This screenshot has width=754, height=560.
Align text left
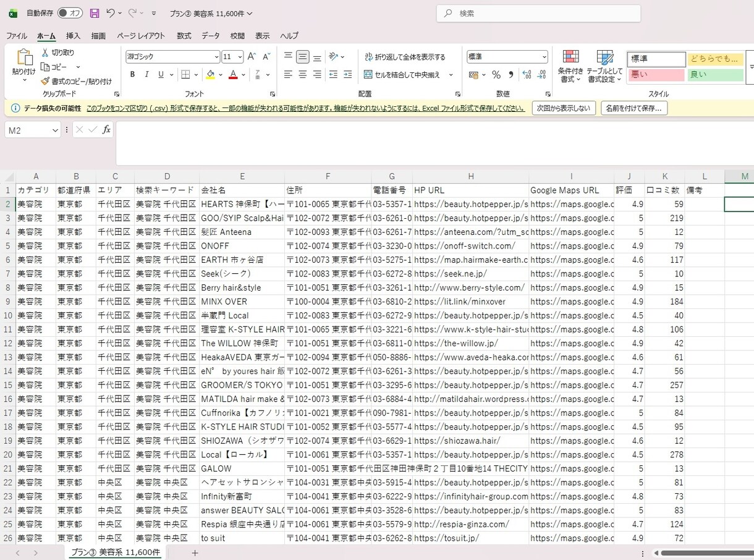[x=288, y=75]
